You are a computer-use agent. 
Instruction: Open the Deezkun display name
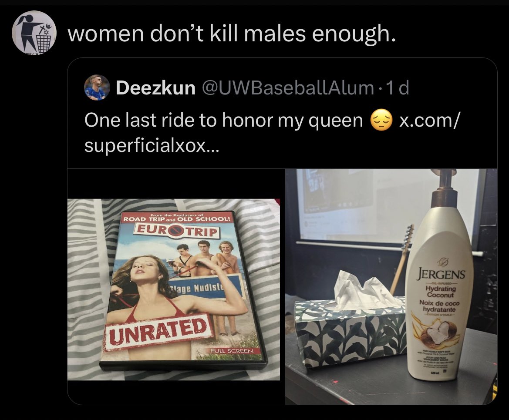coord(155,88)
